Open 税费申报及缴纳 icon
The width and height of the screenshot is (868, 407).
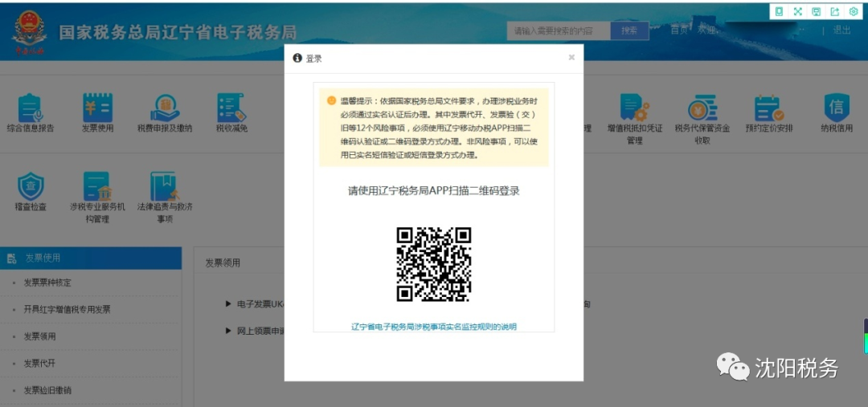click(x=165, y=108)
